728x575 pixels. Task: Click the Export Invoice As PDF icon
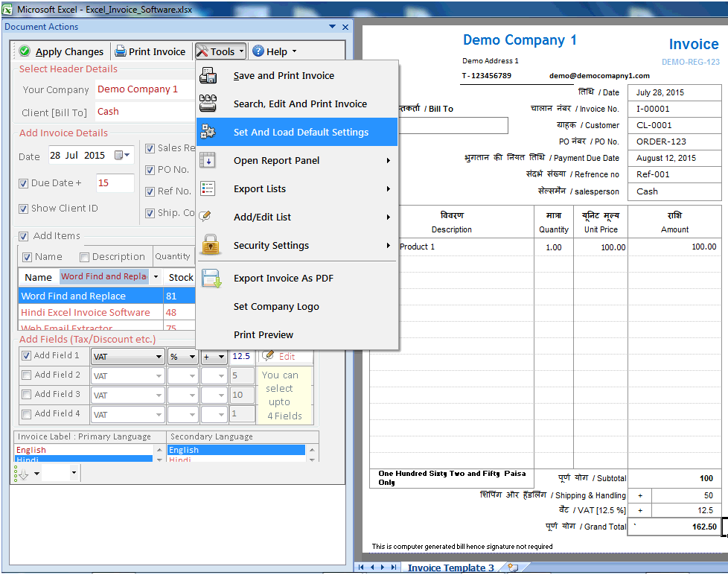click(x=211, y=279)
